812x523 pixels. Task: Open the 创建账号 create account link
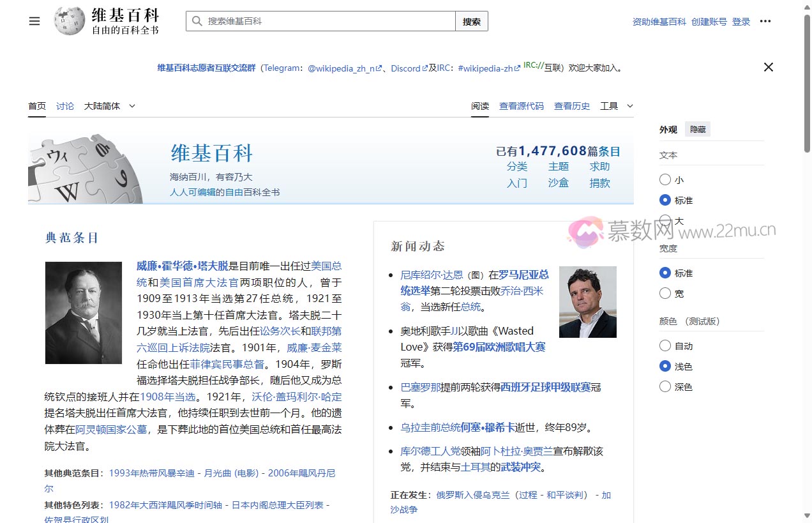[x=709, y=22]
